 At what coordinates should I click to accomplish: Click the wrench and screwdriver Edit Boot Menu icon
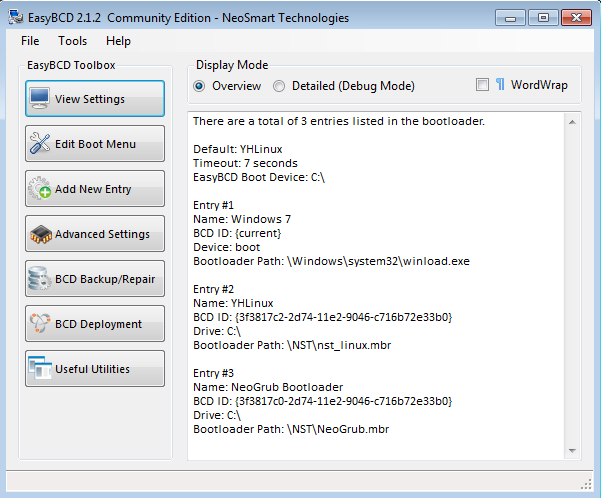39,143
